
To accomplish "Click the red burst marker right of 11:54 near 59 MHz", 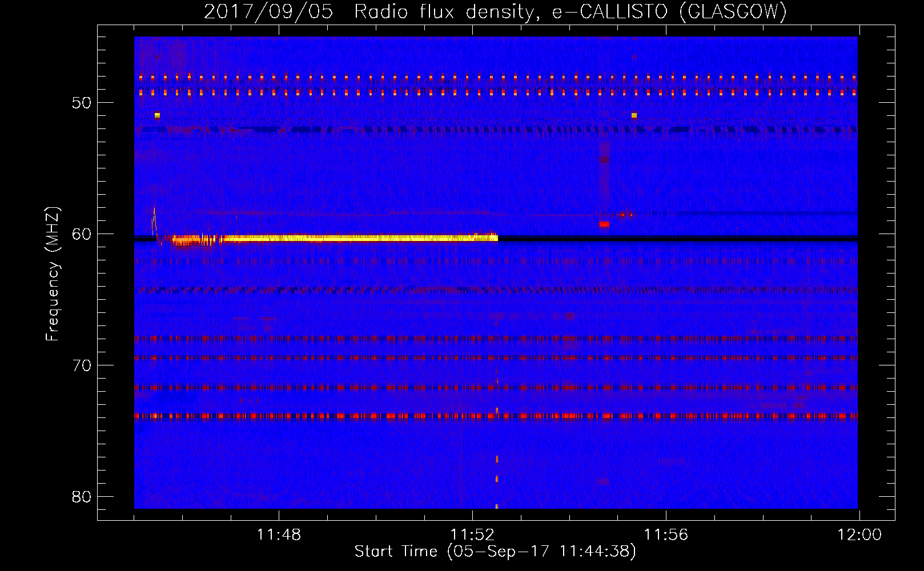I will [604, 224].
